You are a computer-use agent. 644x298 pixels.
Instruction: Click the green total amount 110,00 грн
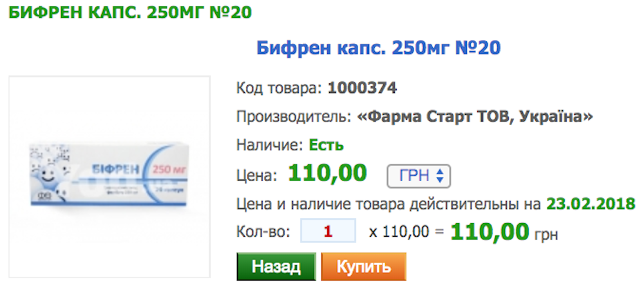(x=504, y=232)
